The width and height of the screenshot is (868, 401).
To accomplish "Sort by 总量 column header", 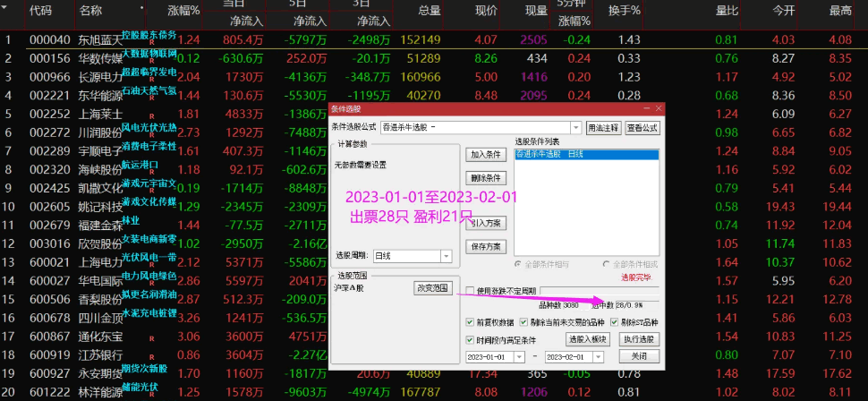I will pyautogui.click(x=430, y=10).
